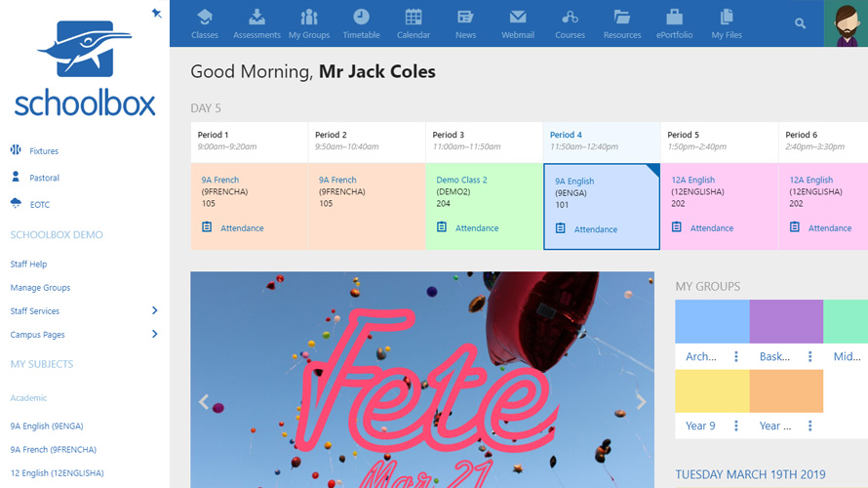The height and width of the screenshot is (488, 868).
Task: Click the Year ... group name
Action: pyautogui.click(x=775, y=426)
